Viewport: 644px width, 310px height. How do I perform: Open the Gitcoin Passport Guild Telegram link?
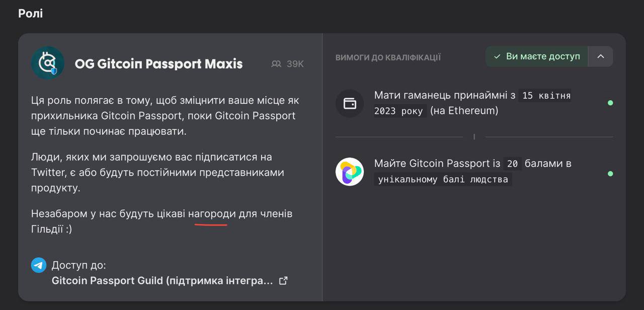162,281
